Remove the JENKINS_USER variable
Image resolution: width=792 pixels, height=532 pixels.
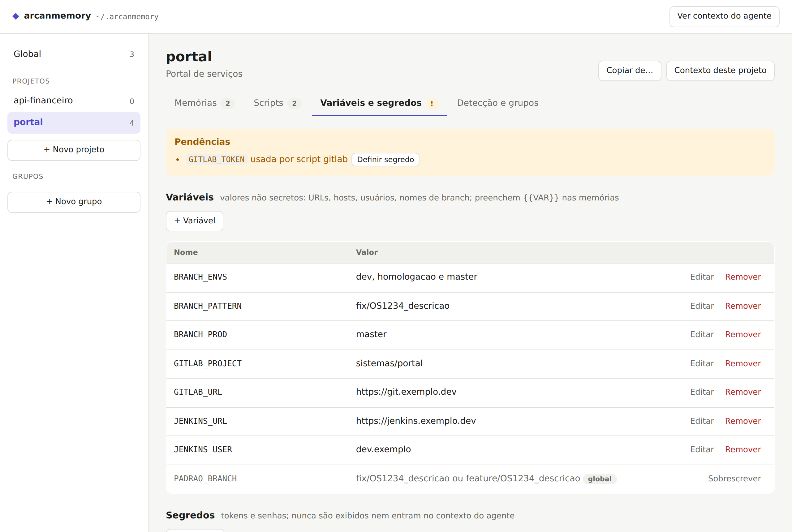743,449
